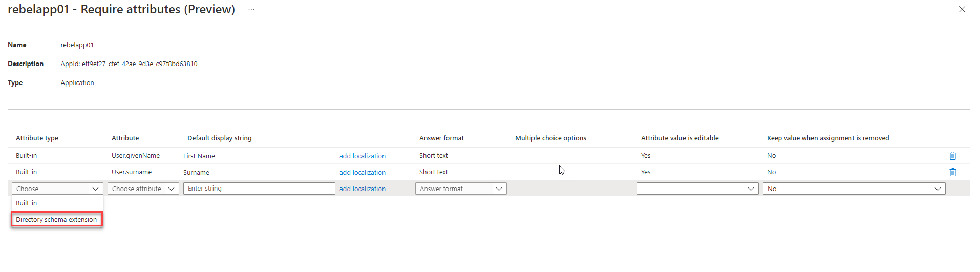Delete the User.surname attribute row
This screenshot has height=272, width=980.
click(x=952, y=172)
